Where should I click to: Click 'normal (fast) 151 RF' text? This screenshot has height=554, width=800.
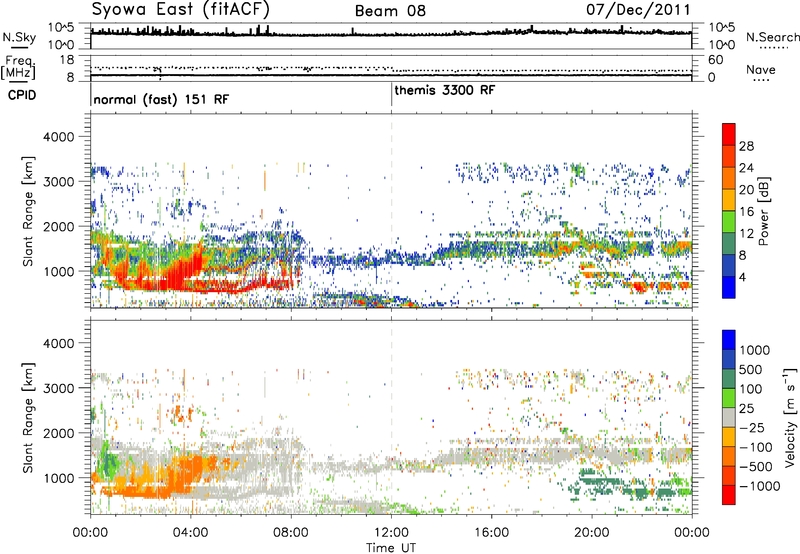coord(161,99)
